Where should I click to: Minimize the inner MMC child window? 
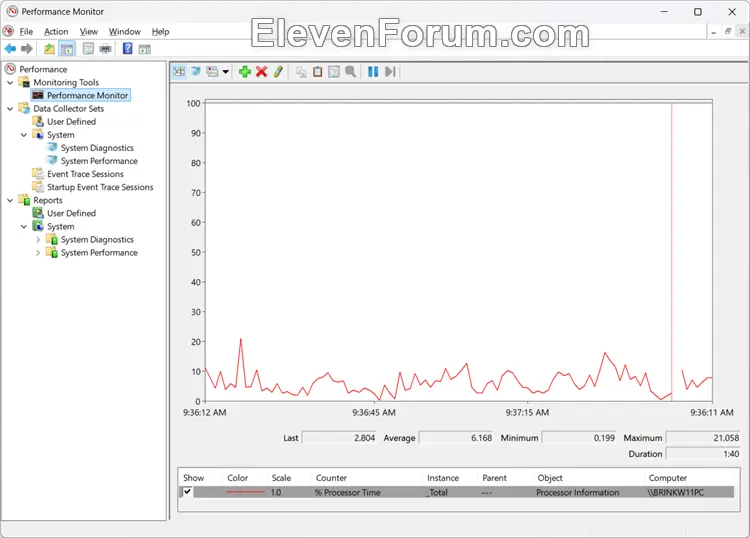tap(713, 31)
